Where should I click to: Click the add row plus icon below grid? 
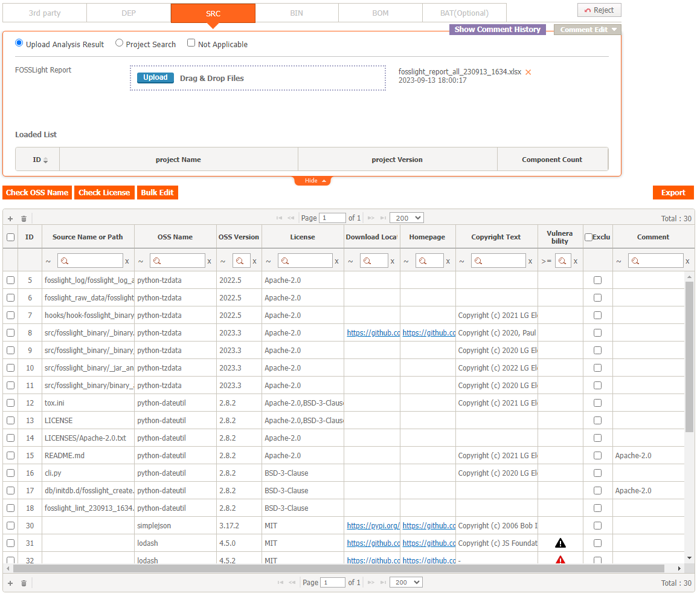tap(10, 583)
